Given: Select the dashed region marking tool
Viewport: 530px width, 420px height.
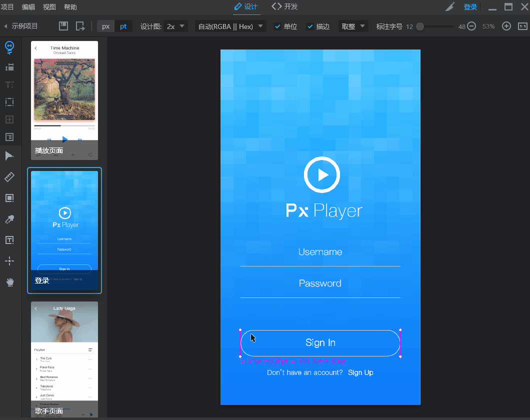Looking at the screenshot, I should click(9, 102).
